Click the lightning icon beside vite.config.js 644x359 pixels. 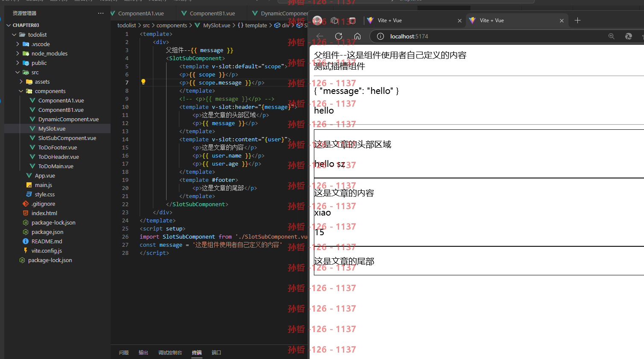click(26, 251)
